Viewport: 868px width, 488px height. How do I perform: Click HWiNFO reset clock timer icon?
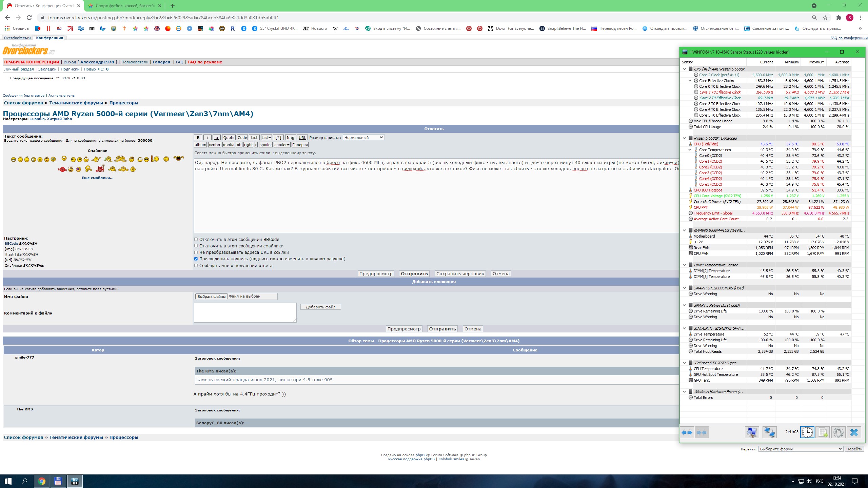[807, 432]
